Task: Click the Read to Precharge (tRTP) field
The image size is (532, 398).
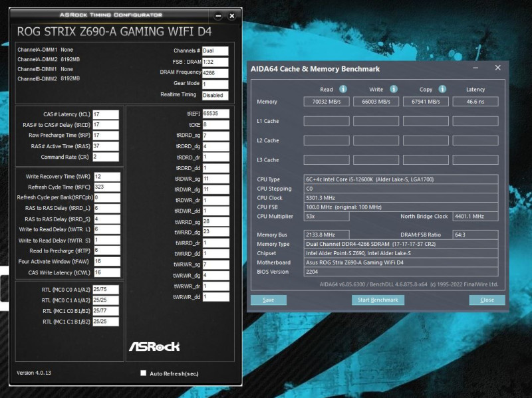Action: tap(107, 251)
